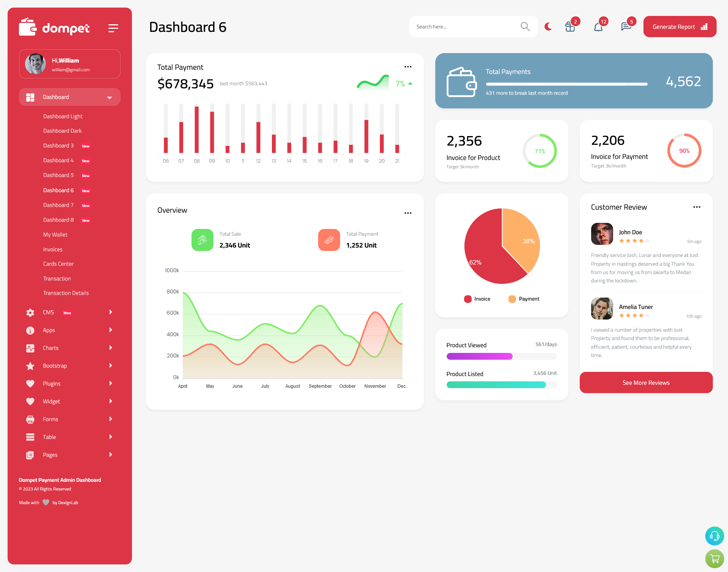This screenshot has width=728, height=572.
Task: Click the dark mode moon toggle icon
Action: coord(548,27)
